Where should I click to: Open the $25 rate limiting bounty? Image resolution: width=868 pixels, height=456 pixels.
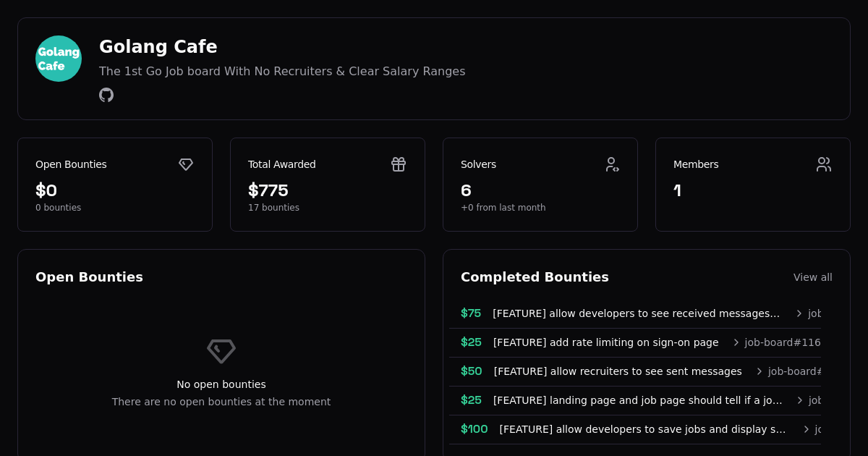tap(605, 342)
